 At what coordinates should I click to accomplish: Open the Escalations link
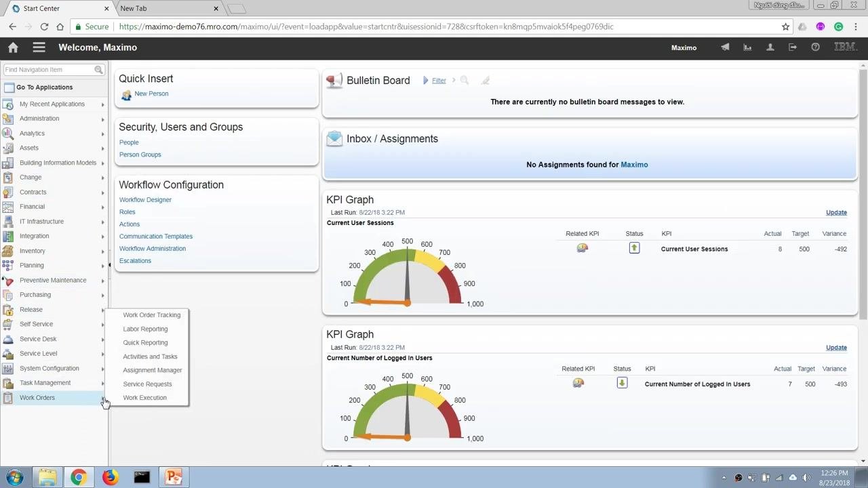tap(135, 261)
